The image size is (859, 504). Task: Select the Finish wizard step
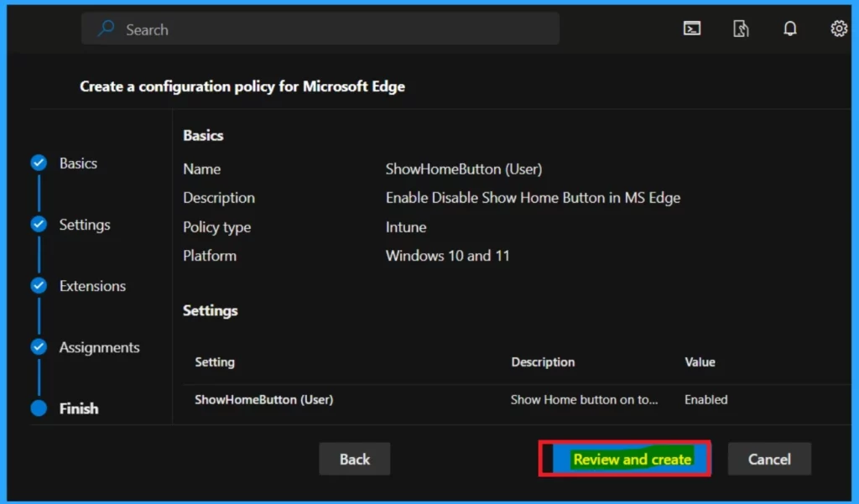coord(79,408)
